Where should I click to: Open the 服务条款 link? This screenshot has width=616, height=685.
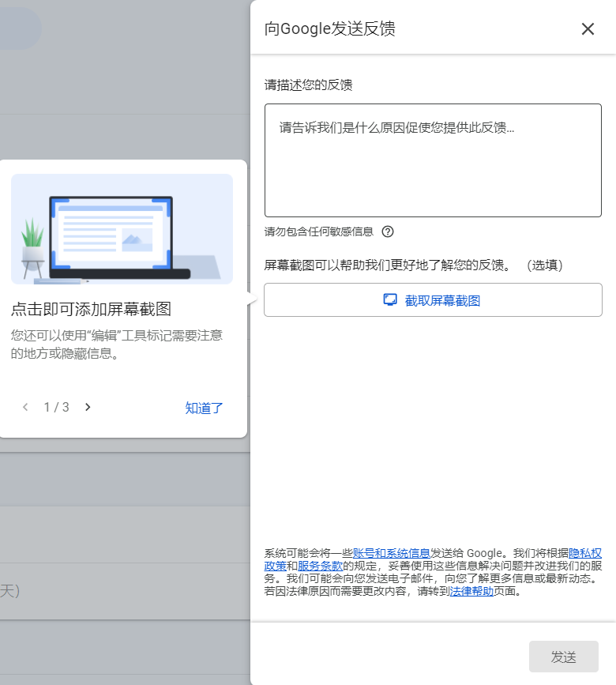pyautogui.click(x=320, y=566)
